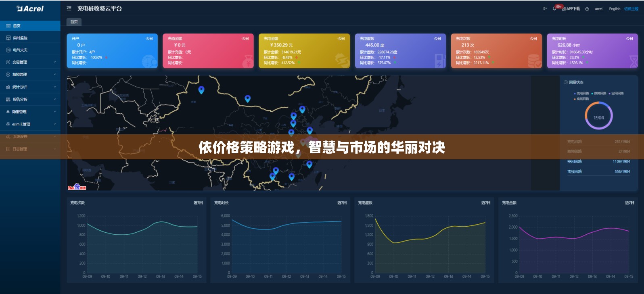This screenshot has width=644, height=294.
Task: Click the 隐患管理 warning triangle icon
Action: pyautogui.click(x=8, y=112)
